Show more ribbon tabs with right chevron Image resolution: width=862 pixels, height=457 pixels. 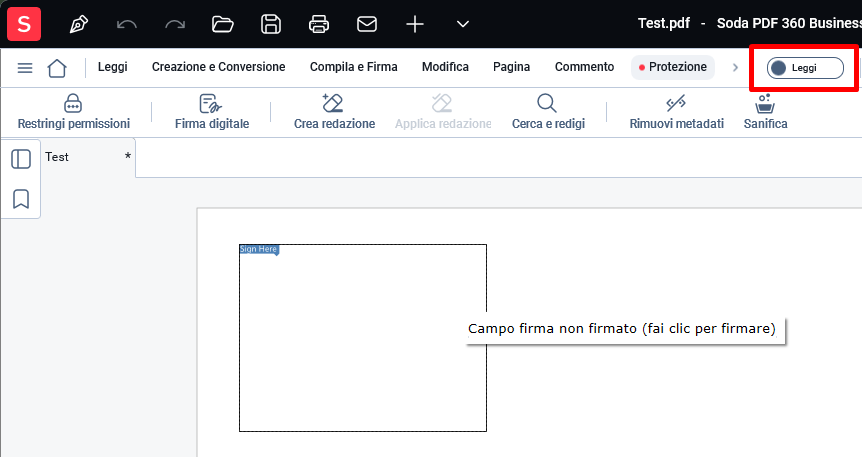(735, 68)
